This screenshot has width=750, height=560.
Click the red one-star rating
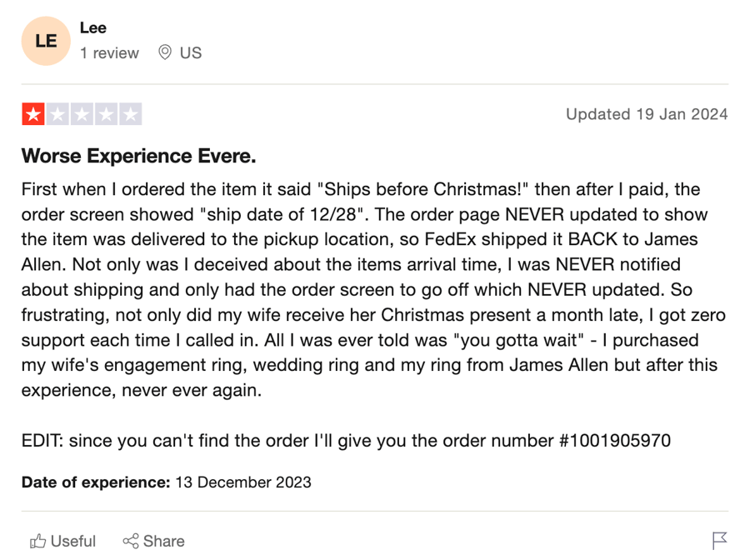click(33, 114)
